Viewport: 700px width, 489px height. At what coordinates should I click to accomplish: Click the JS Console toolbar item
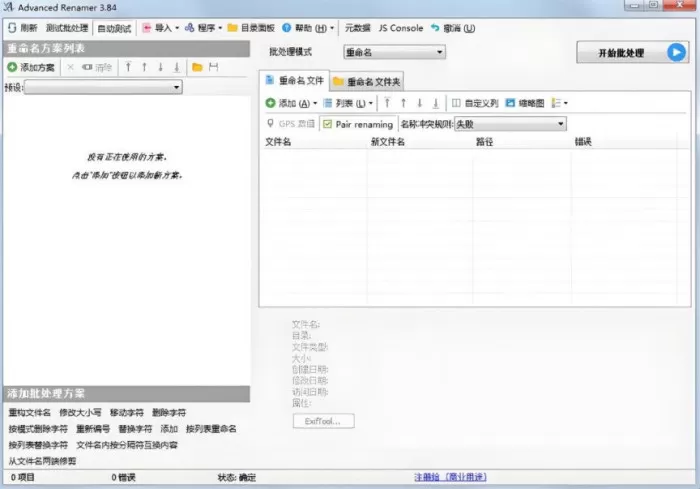(400, 28)
